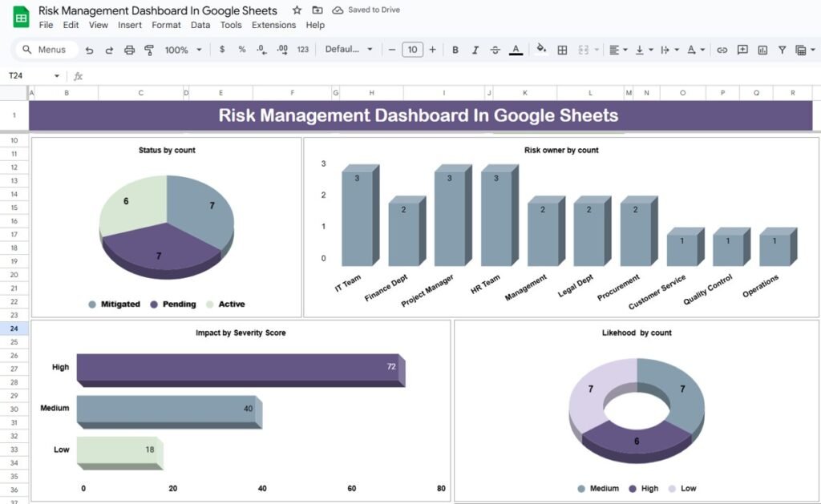The width and height of the screenshot is (821, 504).
Task: Click the Pending legend entry
Action: 173,304
